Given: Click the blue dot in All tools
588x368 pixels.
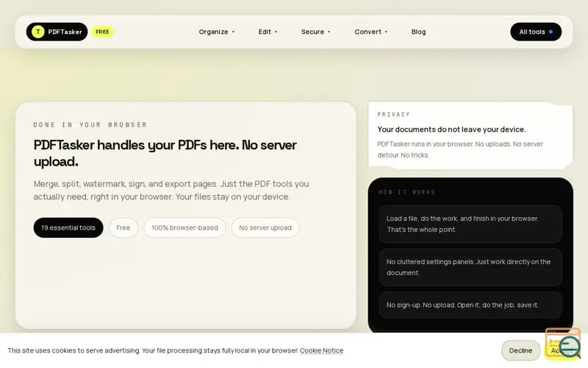Looking at the screenshot, I should 551,32.
